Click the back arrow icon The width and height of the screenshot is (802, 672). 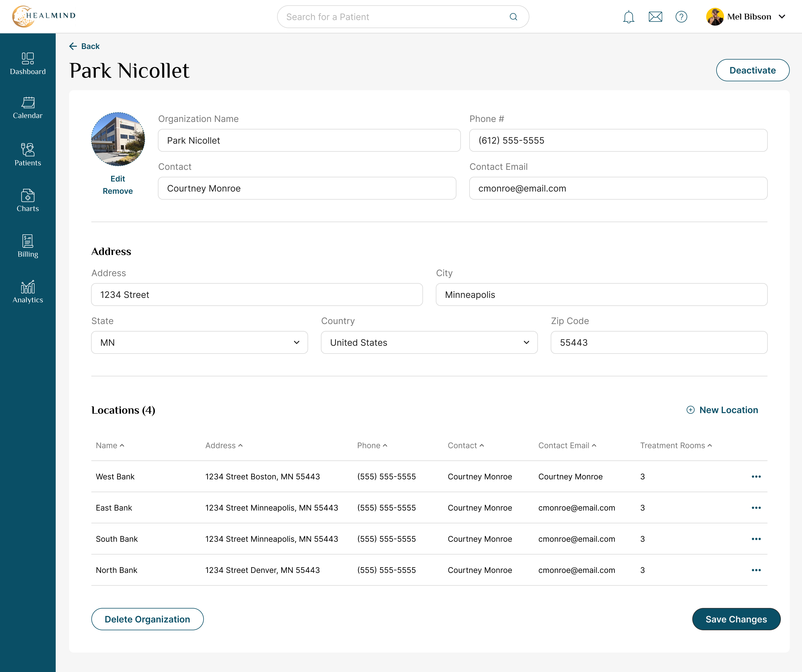pyautogui.click(x=73, y=46)
